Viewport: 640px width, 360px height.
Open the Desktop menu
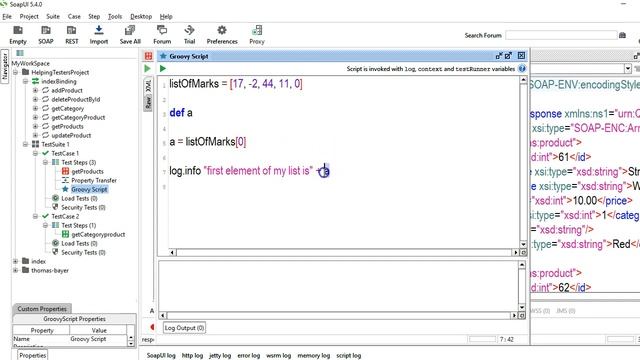coord(141,16)
